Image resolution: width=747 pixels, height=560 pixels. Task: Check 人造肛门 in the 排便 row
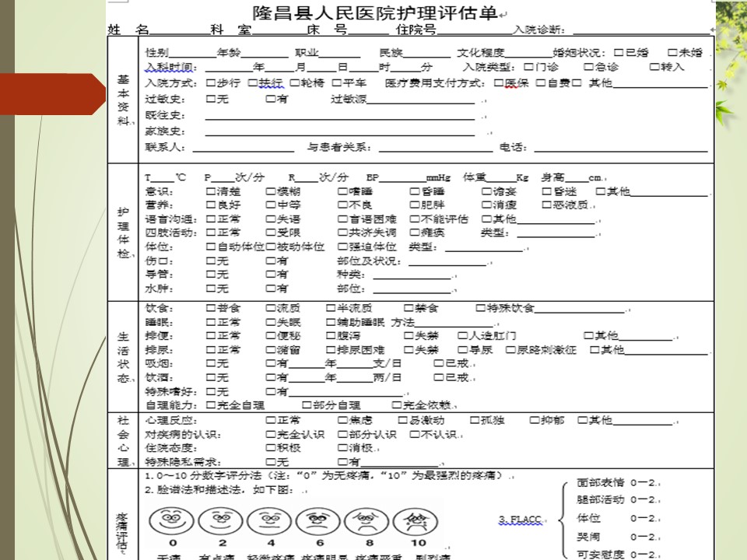point(462,336)
